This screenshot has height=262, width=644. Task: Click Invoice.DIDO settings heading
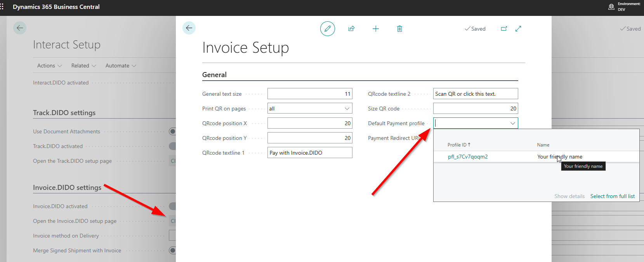tap(67, 188)
